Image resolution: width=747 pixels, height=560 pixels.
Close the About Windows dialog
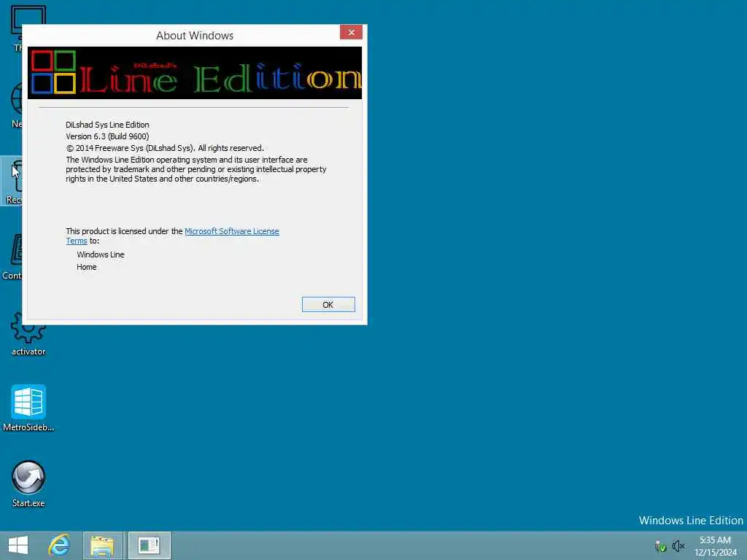pyautogui.click(x=351, y=32)
